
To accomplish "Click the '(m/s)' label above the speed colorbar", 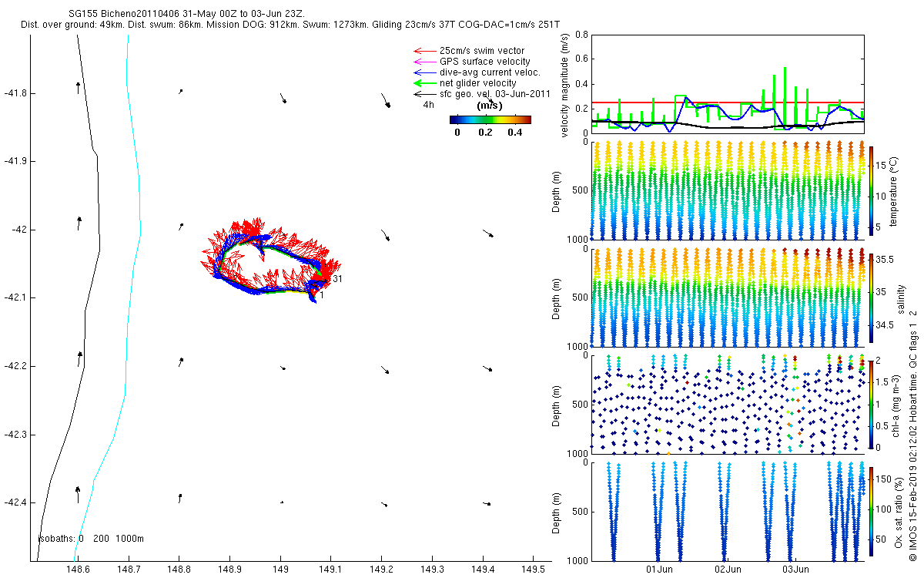I will point(490,106).
